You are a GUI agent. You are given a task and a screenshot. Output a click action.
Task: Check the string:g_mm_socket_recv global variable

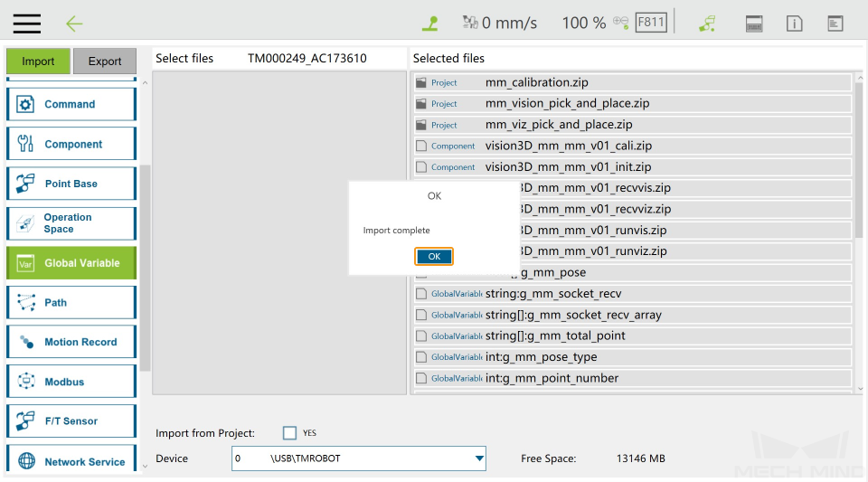(x=421, y=293)
